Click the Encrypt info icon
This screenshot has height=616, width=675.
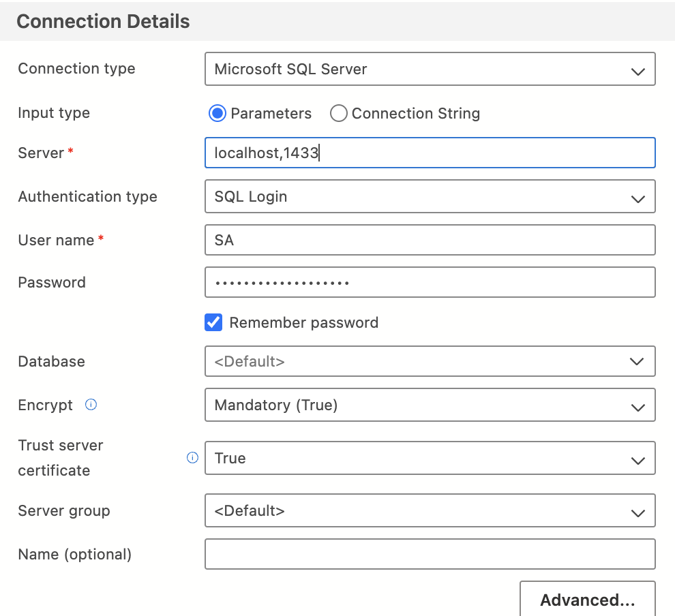[x=91, y=404]
